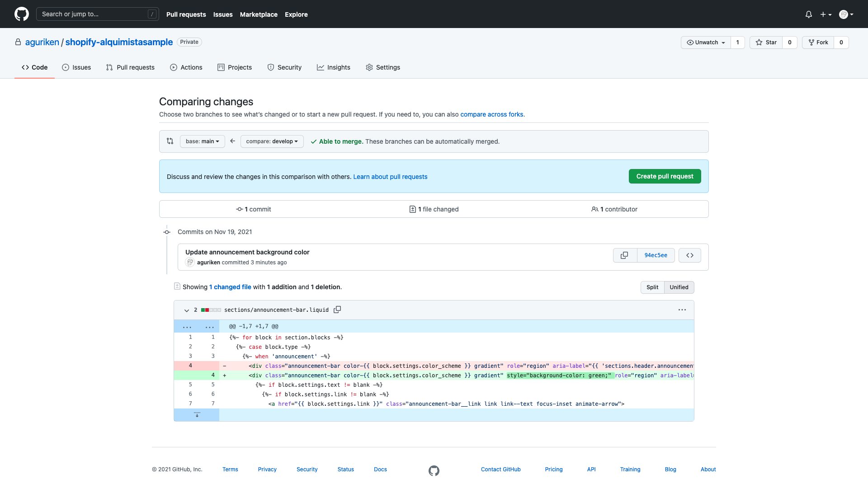
Task: Open the notifications bell
Action: (x=809, y=14)
